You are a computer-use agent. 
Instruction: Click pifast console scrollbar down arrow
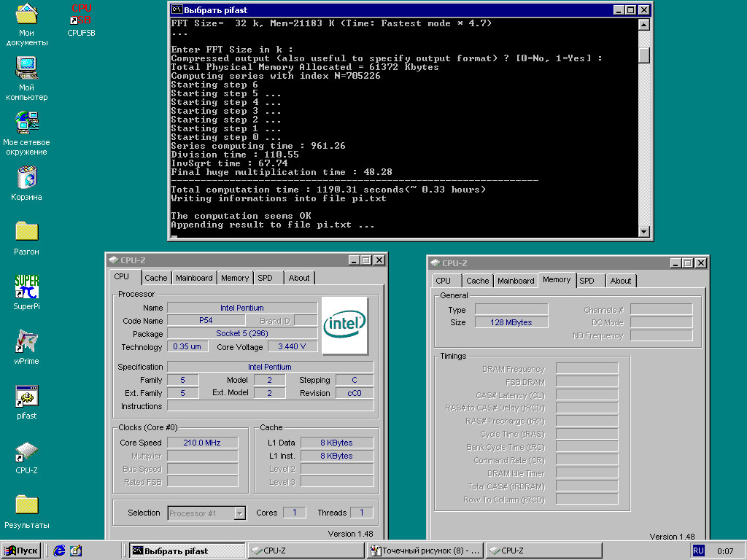point(643,231)
